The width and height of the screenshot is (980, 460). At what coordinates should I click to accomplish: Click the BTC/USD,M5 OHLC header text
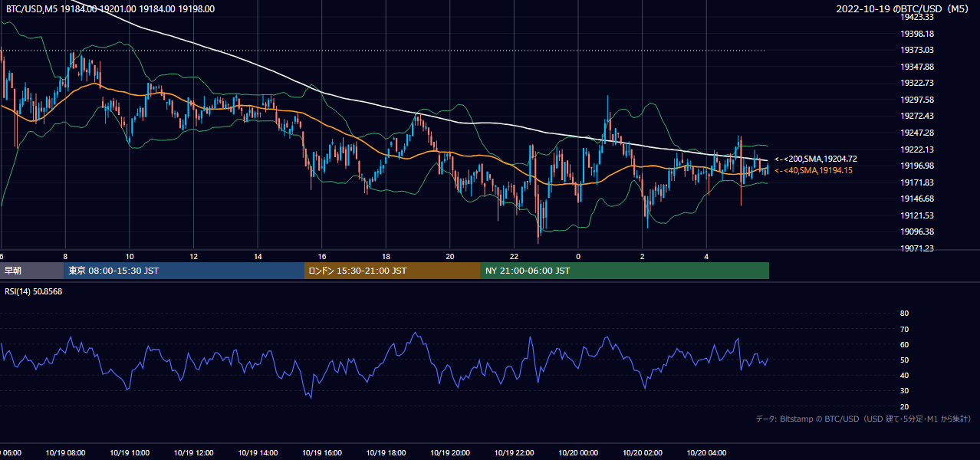[x=110, y=9]
